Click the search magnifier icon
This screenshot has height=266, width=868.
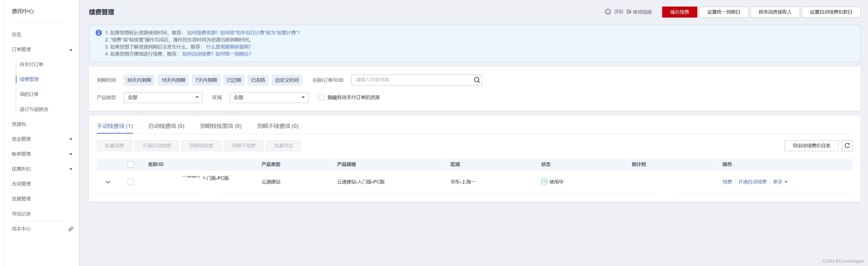(x=477, y=80)
